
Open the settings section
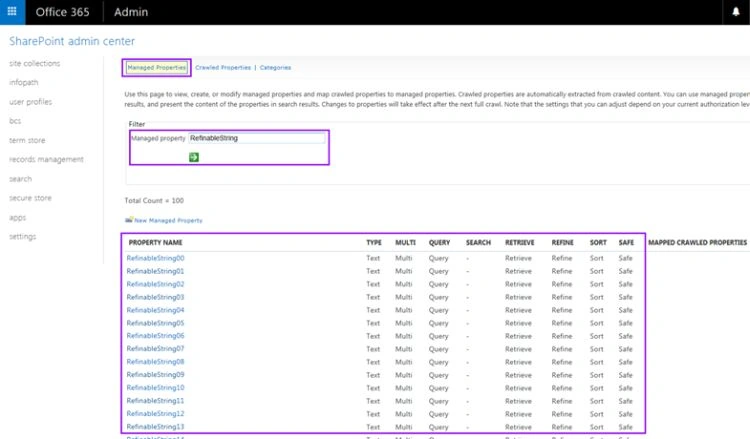(x=22, y=237)
